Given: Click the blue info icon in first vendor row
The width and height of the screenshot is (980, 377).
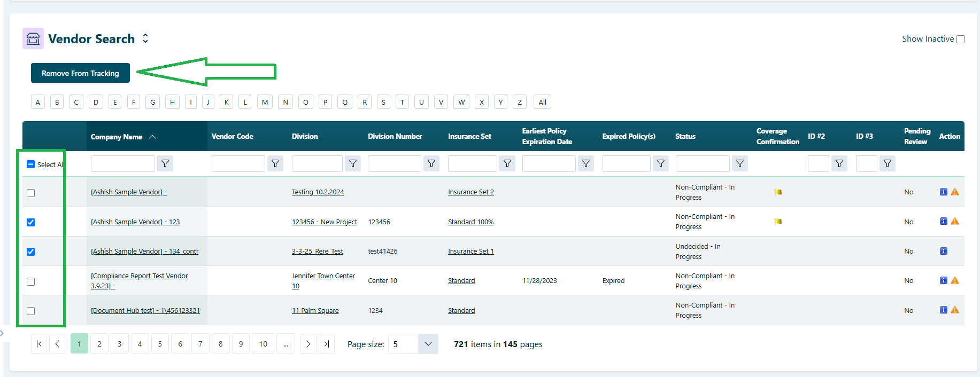Looking at the screenshot, I should [x=944, y=192].
